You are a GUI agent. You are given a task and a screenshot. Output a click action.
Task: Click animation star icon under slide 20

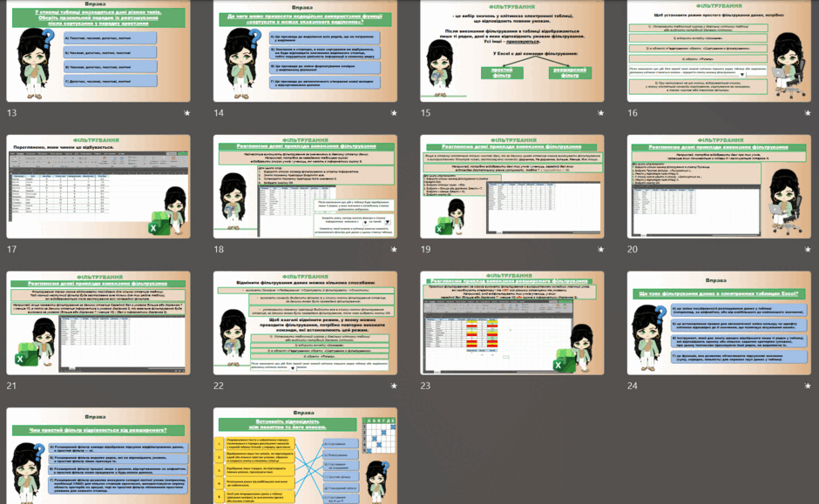pyautogui.click(x=808, y=250)
